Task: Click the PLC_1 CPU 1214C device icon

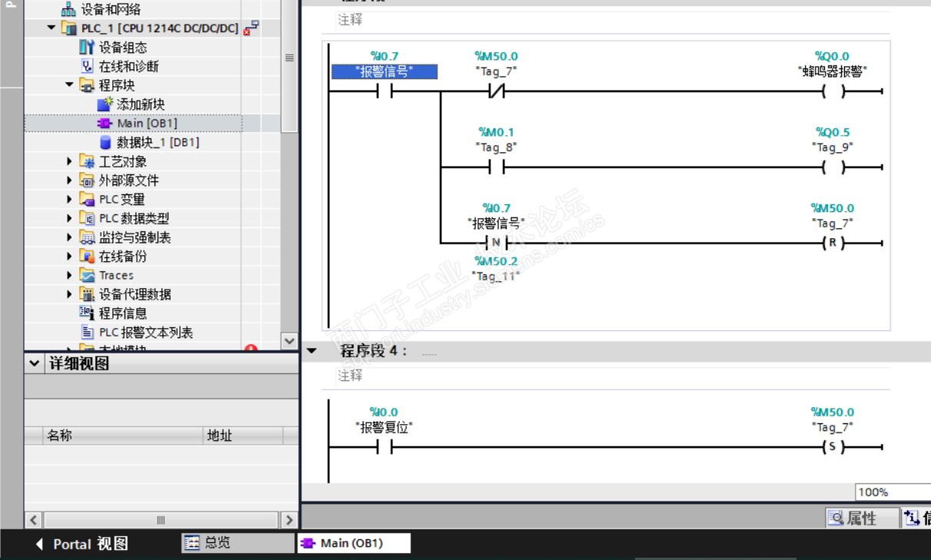Action: click(x=69, y=28)
